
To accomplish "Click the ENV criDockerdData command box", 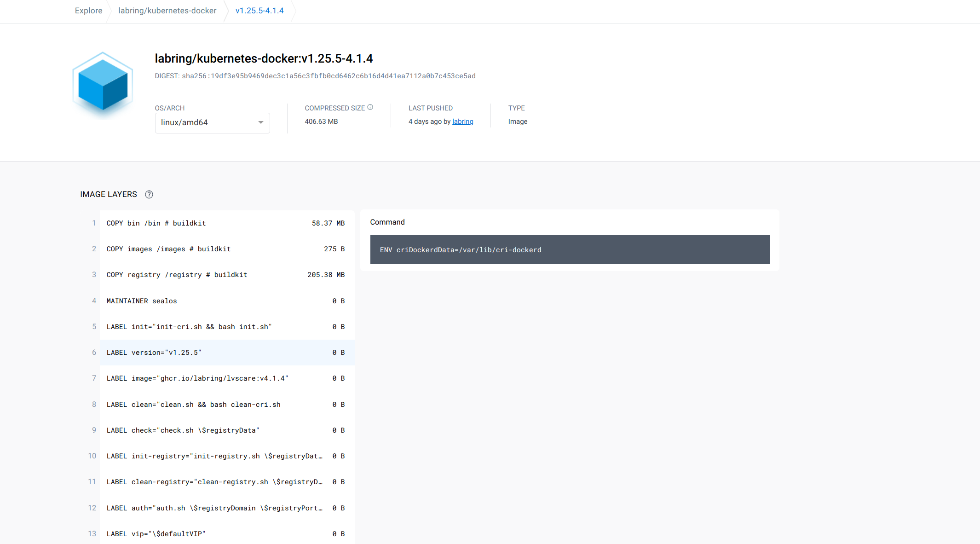I will pyautogui.click(x=570, y=249).
